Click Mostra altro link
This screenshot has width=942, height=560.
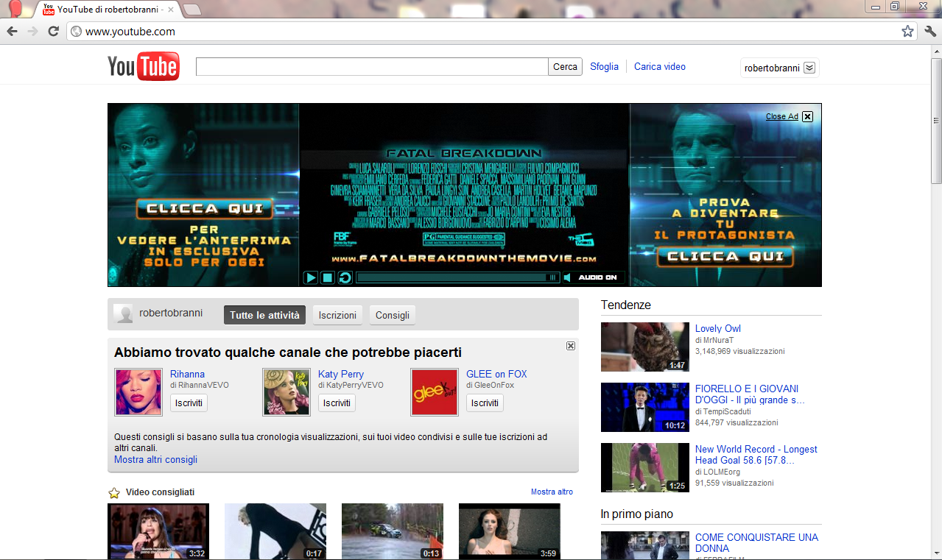click(x=552, y=492)
